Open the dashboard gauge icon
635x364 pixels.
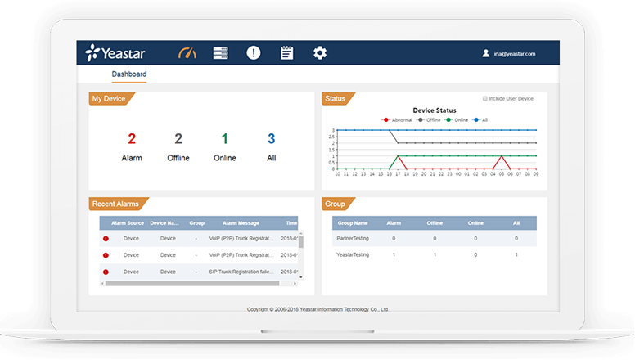tap(187, 53)
